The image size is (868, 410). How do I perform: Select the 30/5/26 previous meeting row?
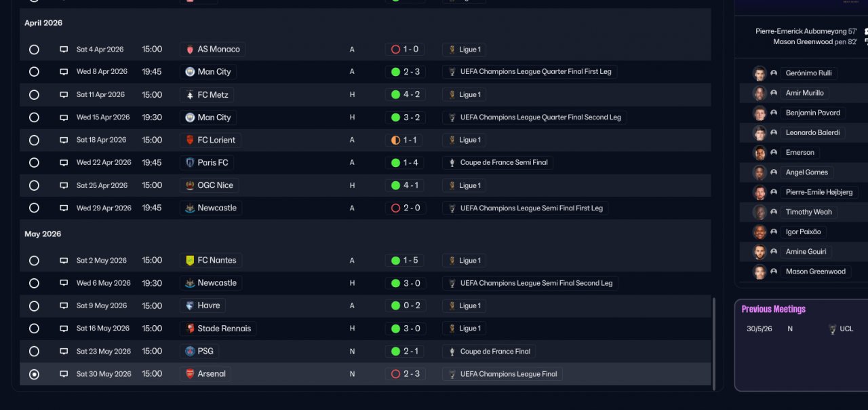point(800,329)
